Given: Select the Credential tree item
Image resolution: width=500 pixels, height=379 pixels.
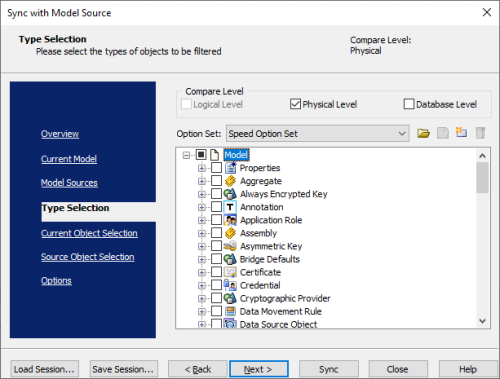Looking at the screenshot, I should coord(260,285).
